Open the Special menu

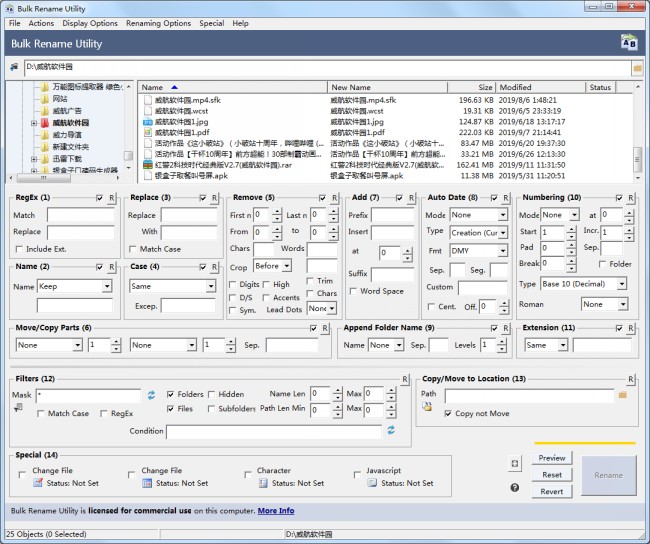(211, 23)
